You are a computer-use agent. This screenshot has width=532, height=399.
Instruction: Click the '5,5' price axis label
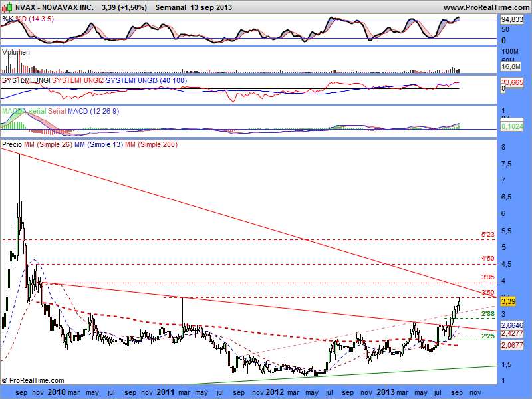(x=506, y=231)
